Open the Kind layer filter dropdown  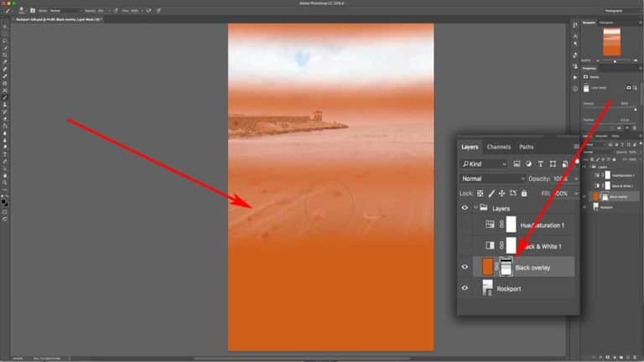click(484, 163)
